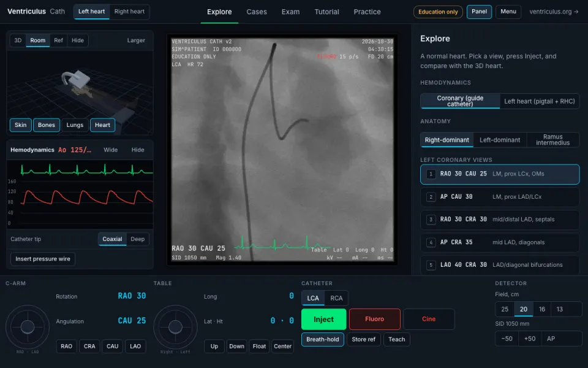Image resolution: width=588 pixels, height=368 pixels.
Task: Click the CAU angulation button
Action: point(113,346)
